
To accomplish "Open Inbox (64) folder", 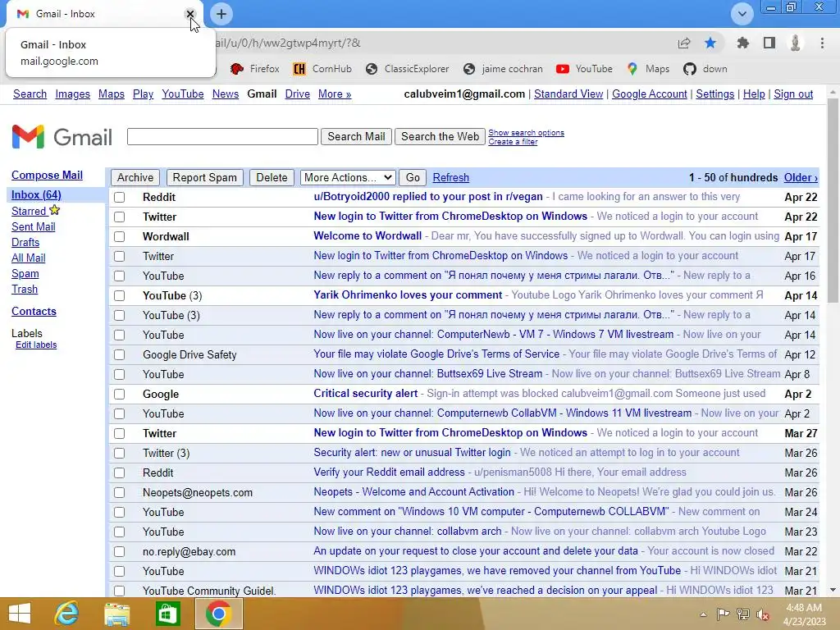I will (36, 194).
